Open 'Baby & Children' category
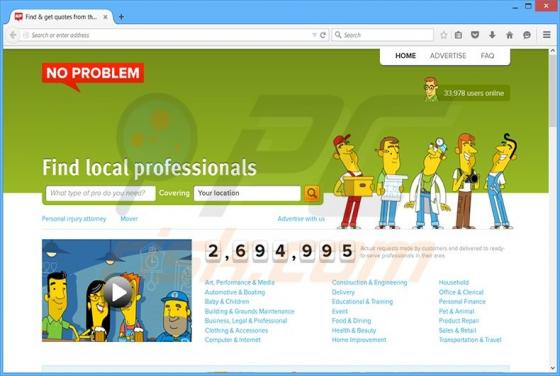Screen dimensions: 560x376 click(x=227, y=301)
